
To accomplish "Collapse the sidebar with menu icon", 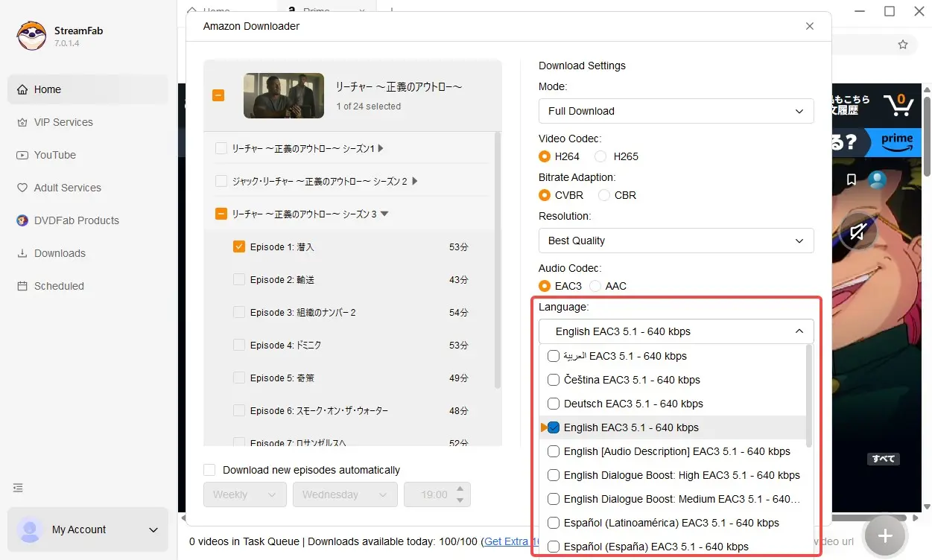I will tap(19, 488).
